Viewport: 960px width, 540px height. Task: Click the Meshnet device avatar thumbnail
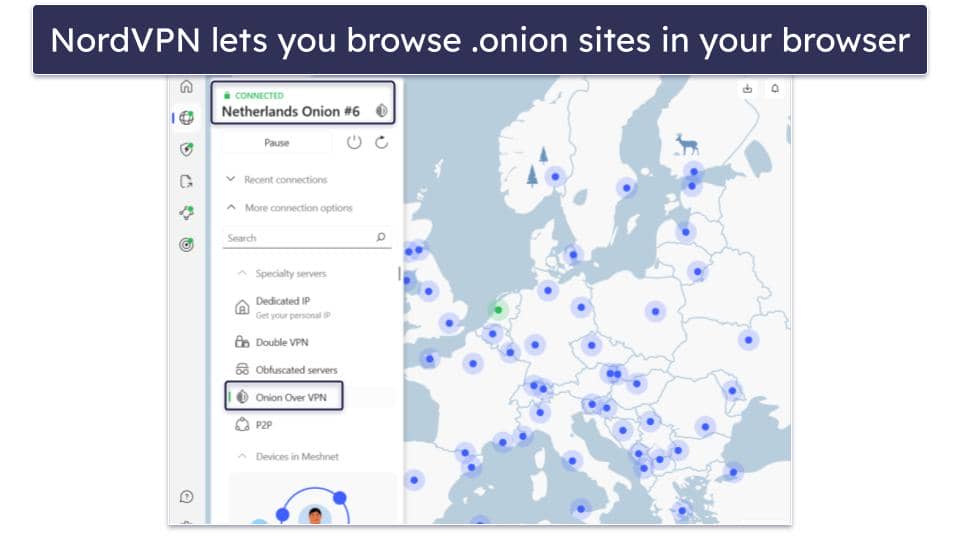pyautogui.click(x=315, y=514)
